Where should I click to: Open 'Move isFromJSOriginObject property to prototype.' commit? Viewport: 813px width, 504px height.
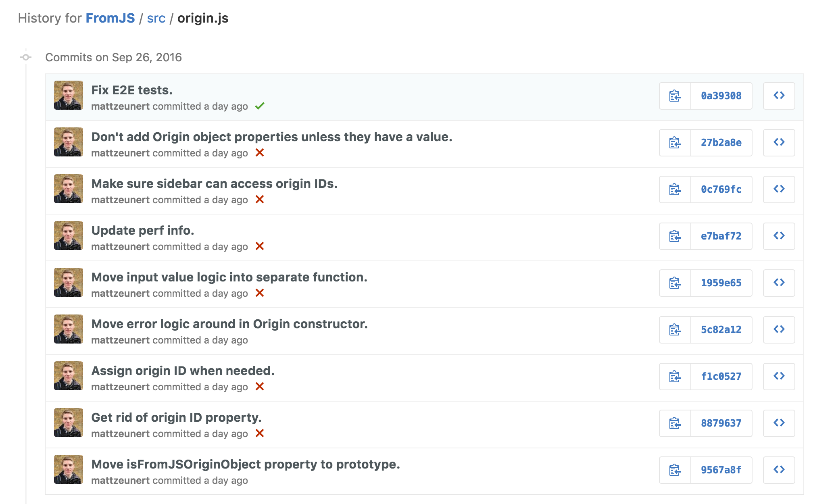[x=246, y=464]
